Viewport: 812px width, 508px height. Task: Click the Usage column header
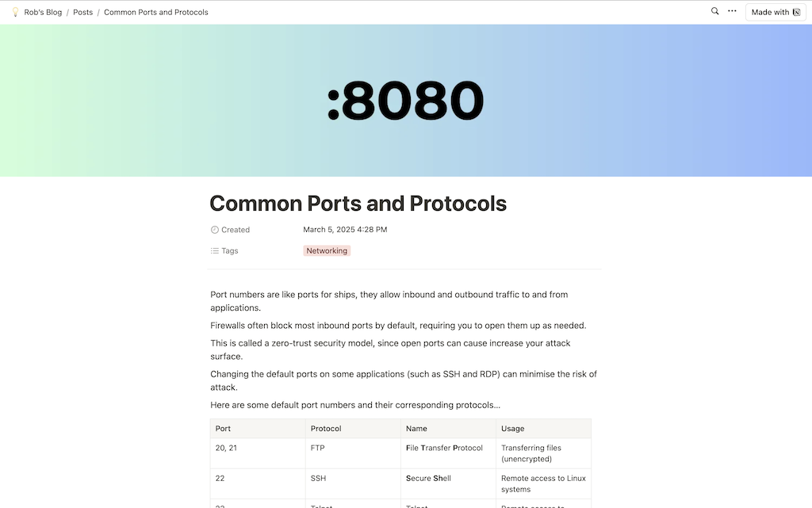[x=512, y=429]
